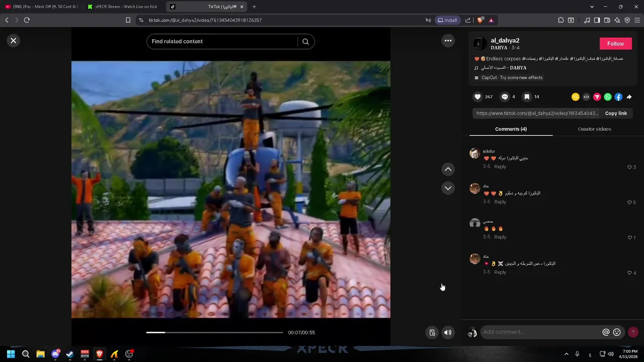Open Steam from taskbar
The image size is (644, 362).
(x=70, y=354)
